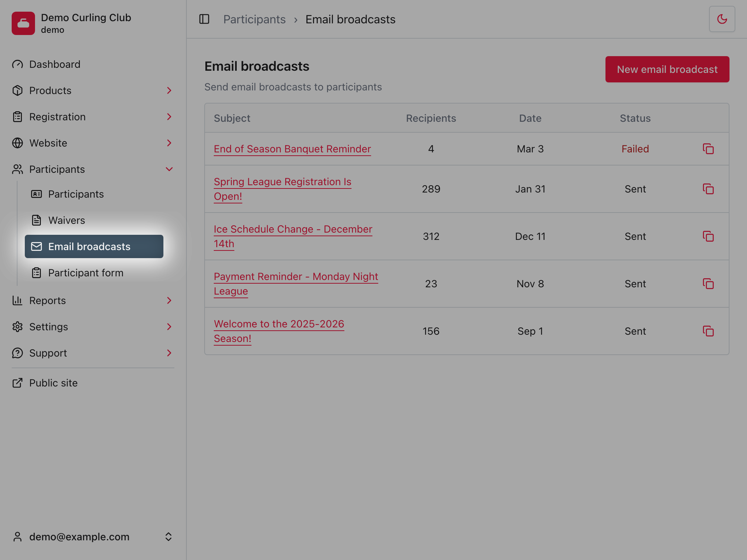Duplicate the Payment Reminder broadcast
The image size is (747, 560).
click(x=708, y=284)
